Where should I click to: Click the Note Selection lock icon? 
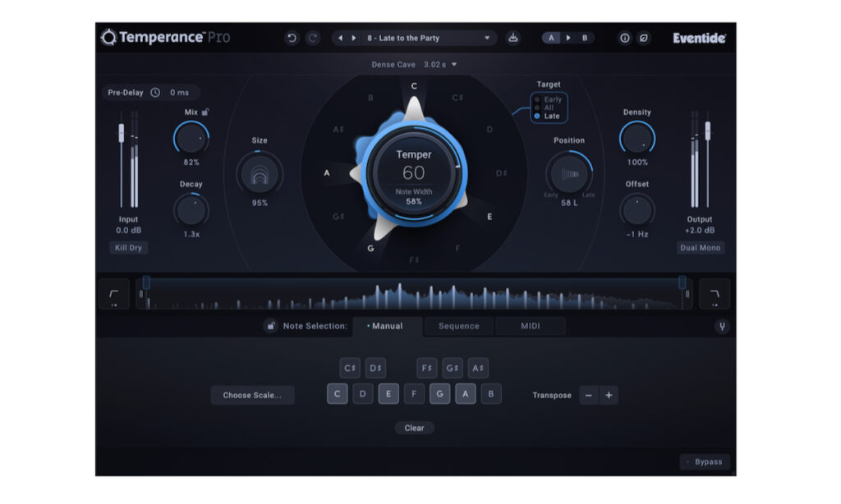pyautogui.click(x=270, y=327)
